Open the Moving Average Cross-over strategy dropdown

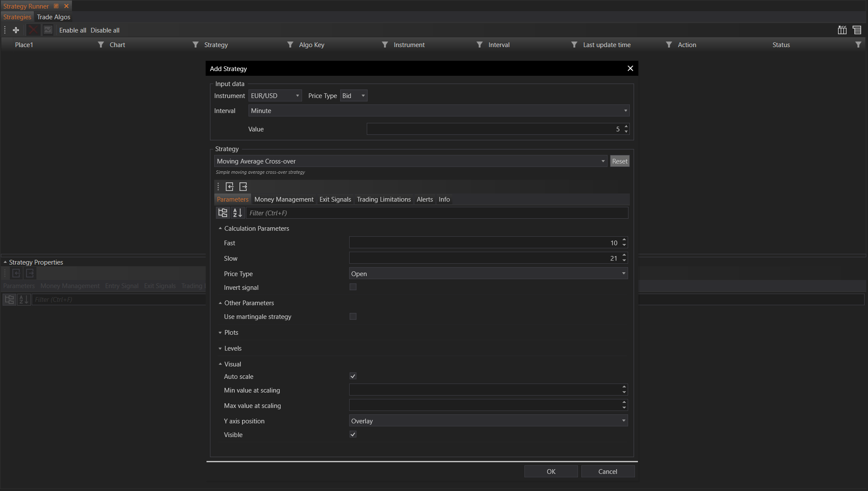click(x=603, y=161)
